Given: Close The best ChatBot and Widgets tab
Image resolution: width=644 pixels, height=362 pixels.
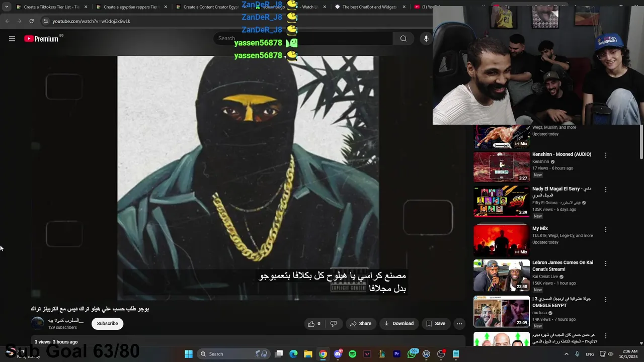Looking at the screenshot, I should pos(404,7).
